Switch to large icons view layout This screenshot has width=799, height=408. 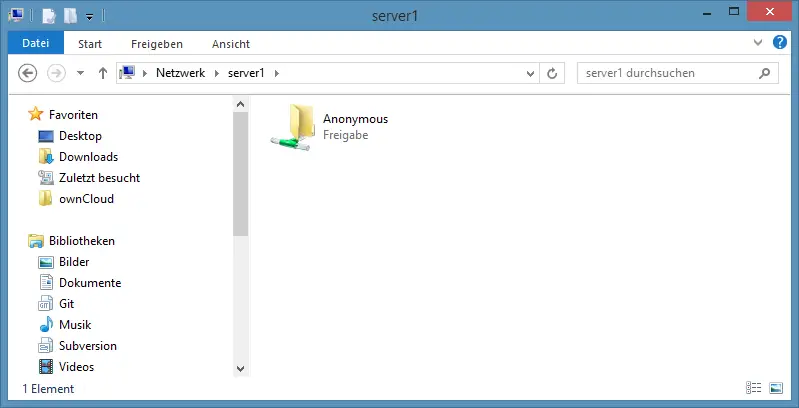pos(776,388)
